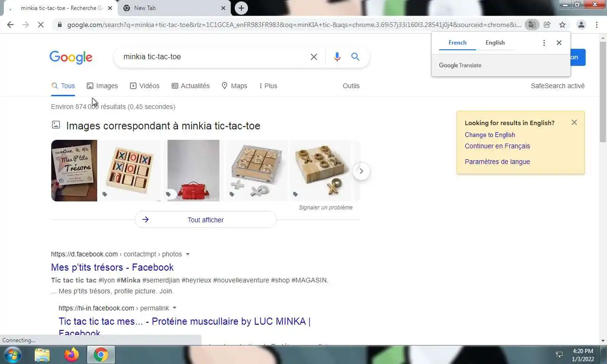This screenshot has width=607, height=364.
Task: Open translate popup options menu
Action: [x=544, y=43]
